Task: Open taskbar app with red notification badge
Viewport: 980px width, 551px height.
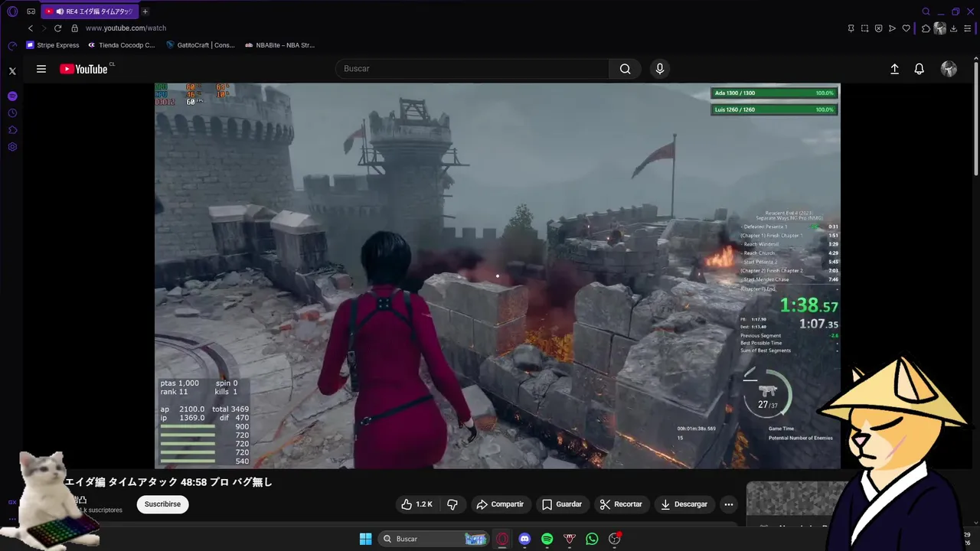Action: [614, 539]
